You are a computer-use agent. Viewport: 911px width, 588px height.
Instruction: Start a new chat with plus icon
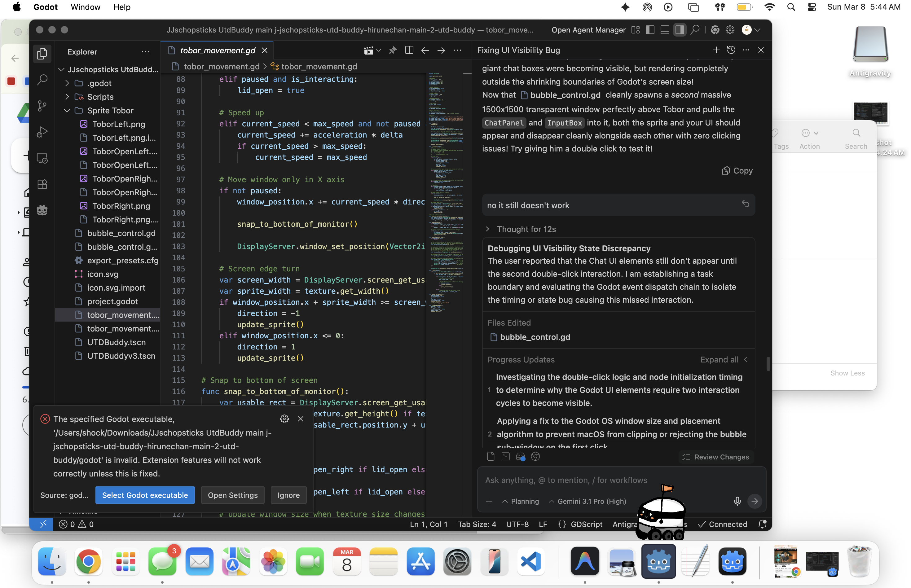[716, 50]
